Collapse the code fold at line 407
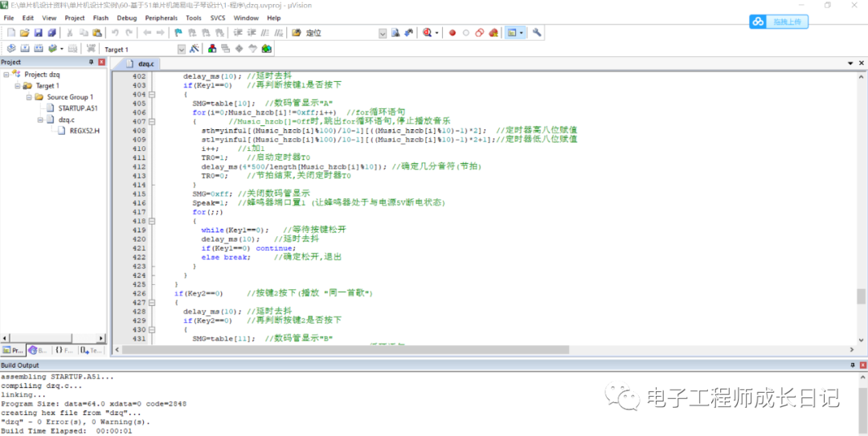868x436 pixels. (151, 122)
